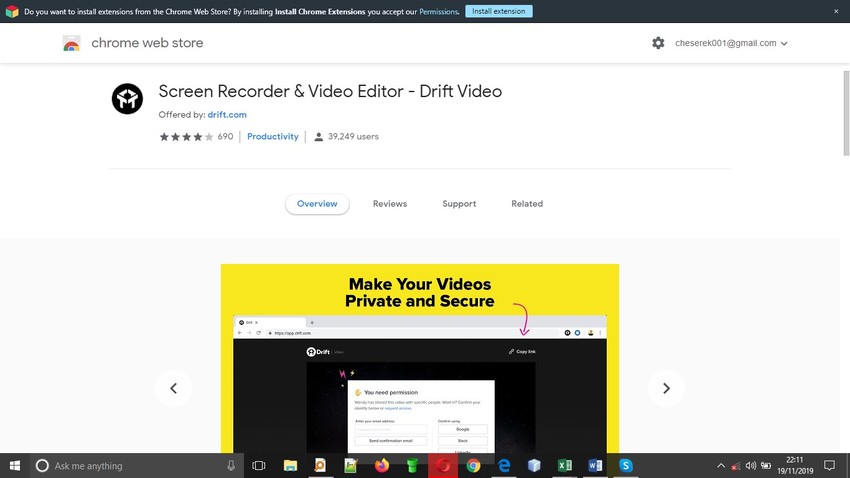Launch Google Chrome from the taskbar
The width and height of the screenshot is (850, 478).
click(473, 466)
